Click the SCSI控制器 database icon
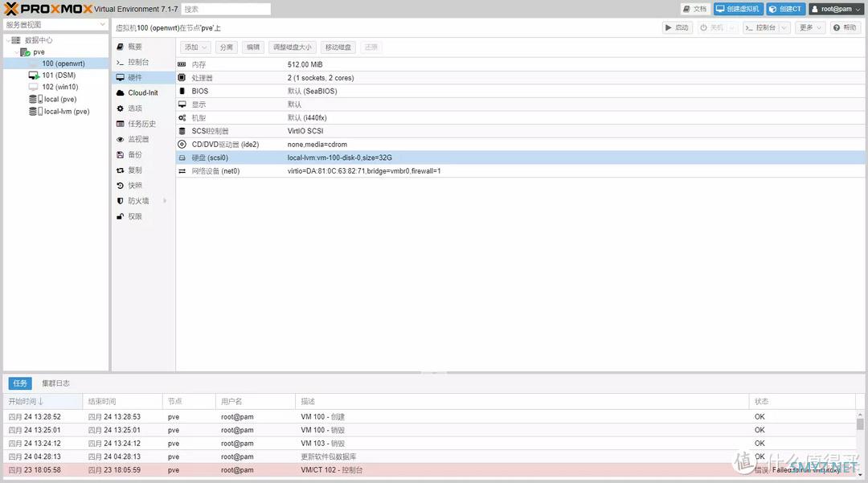 click(x=182, y=131)
